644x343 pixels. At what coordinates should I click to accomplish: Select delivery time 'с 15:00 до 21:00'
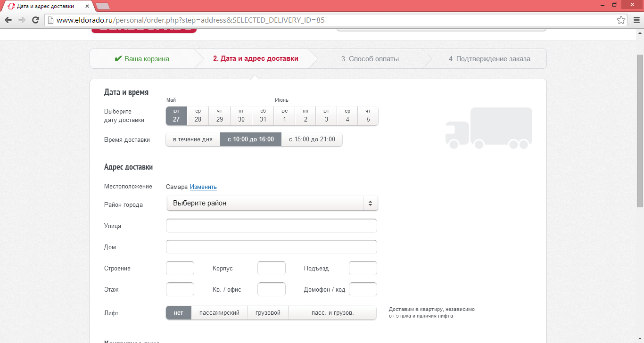[312, 139]
